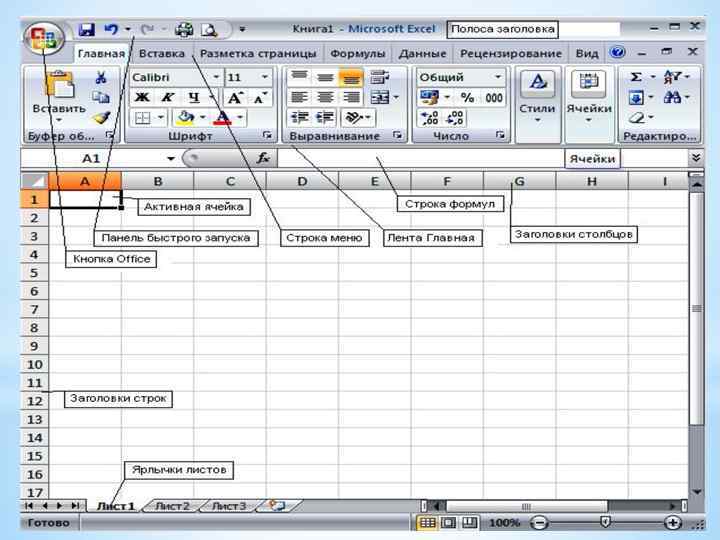Open Find and Select binoculars
The width and height of the screenshot is (720, 540).
(672, 97)
